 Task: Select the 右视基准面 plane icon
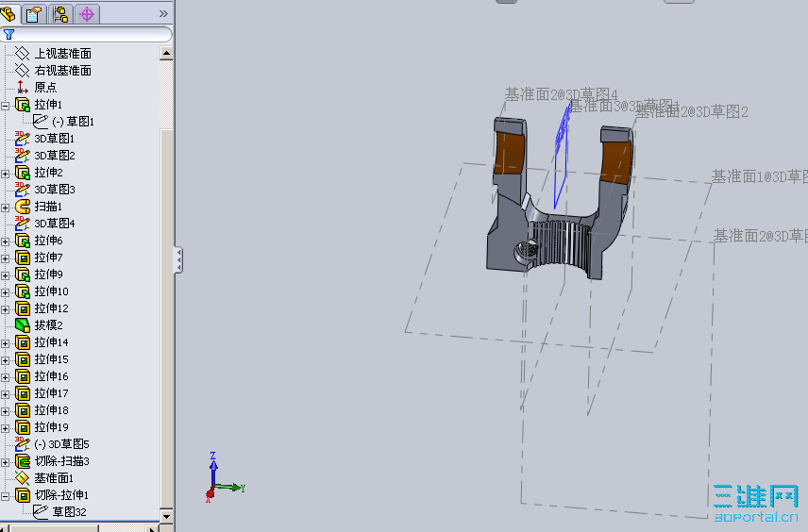tap(22, 71)
